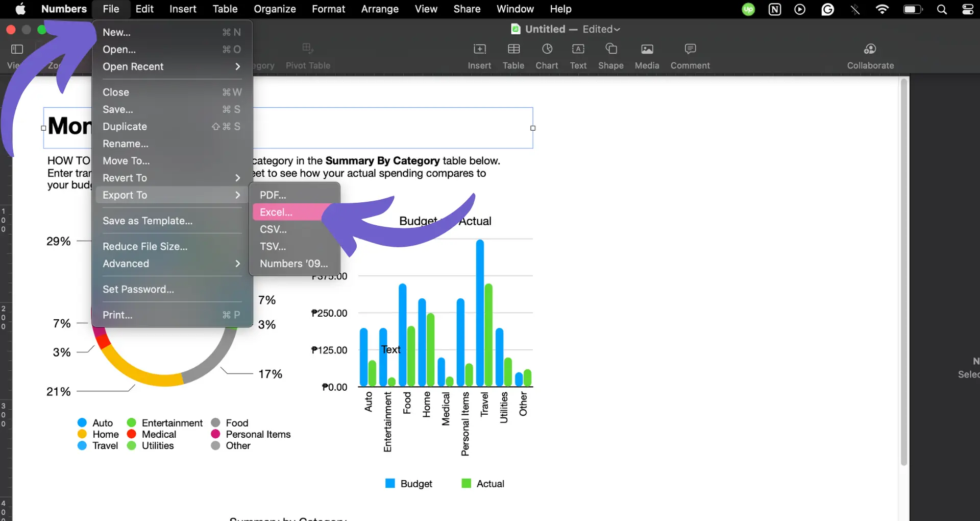Screen dimensions: 980x521
Task: Click the Text toolbar icon
Action: [x=578, y=49]
